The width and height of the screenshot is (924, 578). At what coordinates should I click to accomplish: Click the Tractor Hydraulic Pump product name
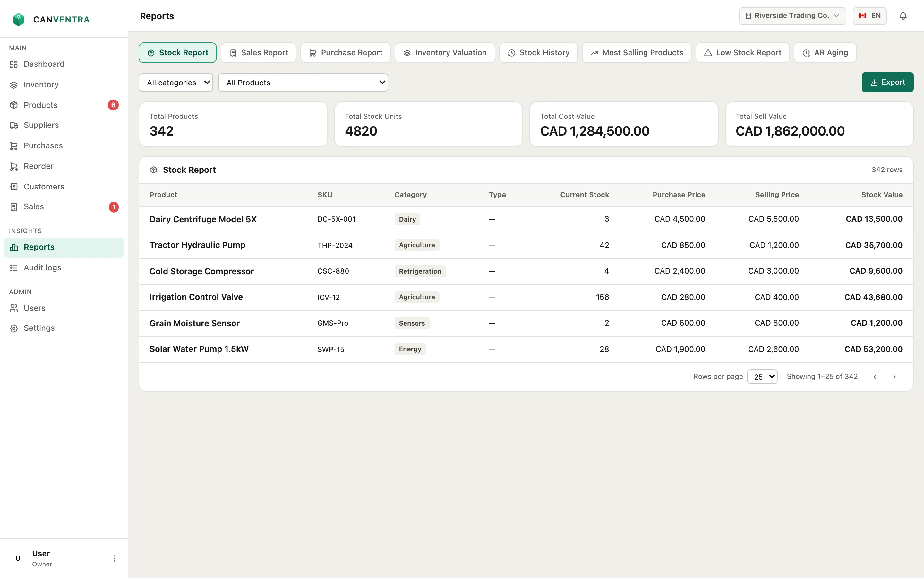(x=197, y=245)
